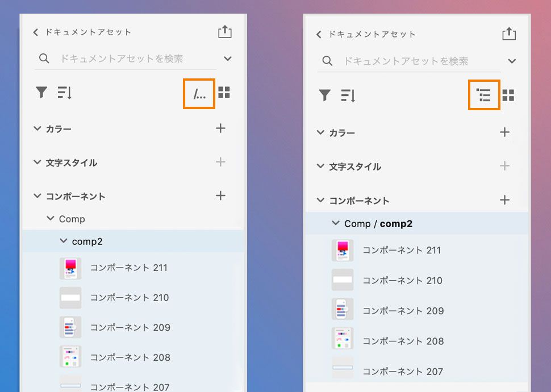
Task: Open the filter icon in the left panel
Action: click(41, 92)
